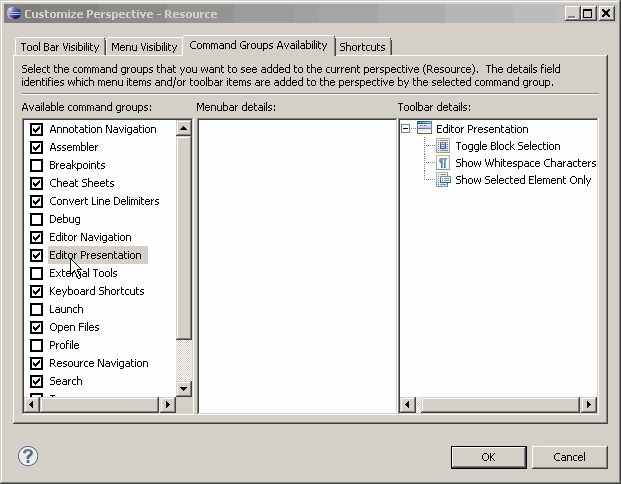Enable the Breakpoints command group
Viewport: 621px width, 484px height.
(x=37, y=165)
